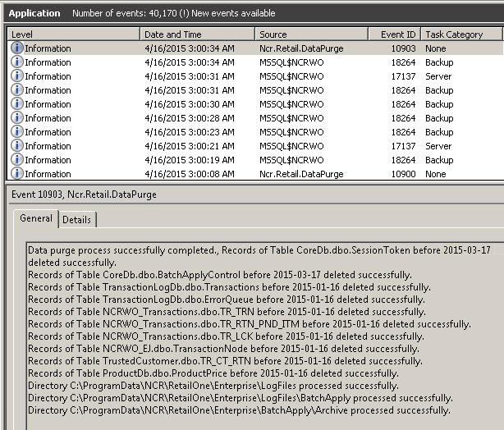
Task: Sort events by Level column header
Action: [74, 34]
